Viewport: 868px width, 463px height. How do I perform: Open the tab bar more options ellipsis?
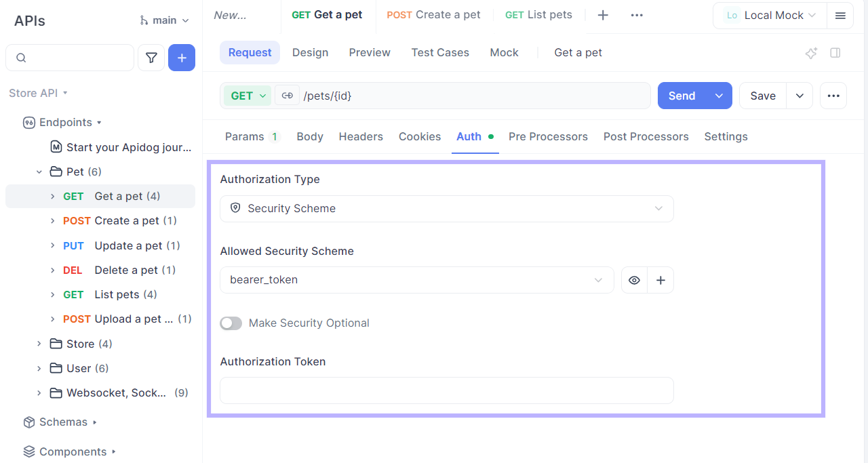click(637, 15)
